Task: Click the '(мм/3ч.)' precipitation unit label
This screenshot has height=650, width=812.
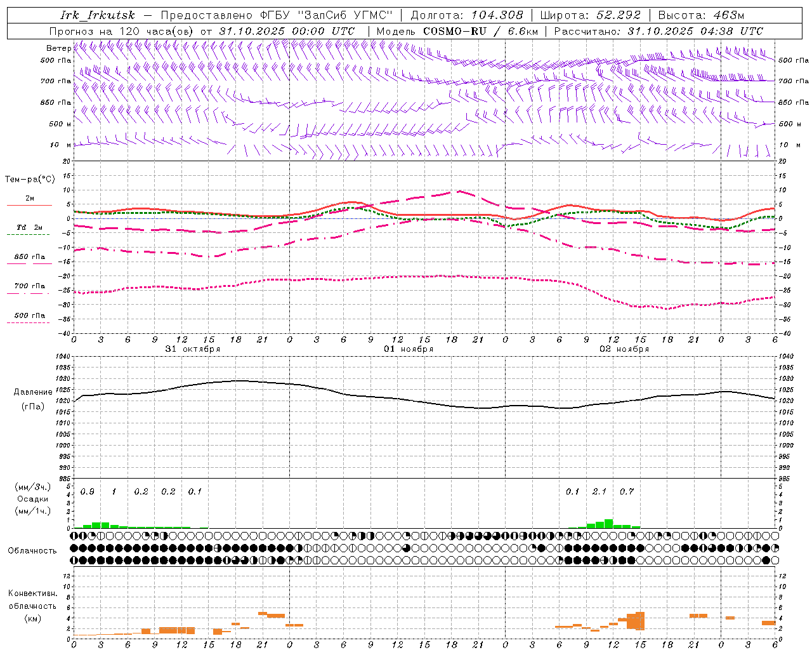Action: [x=32, y=487]
